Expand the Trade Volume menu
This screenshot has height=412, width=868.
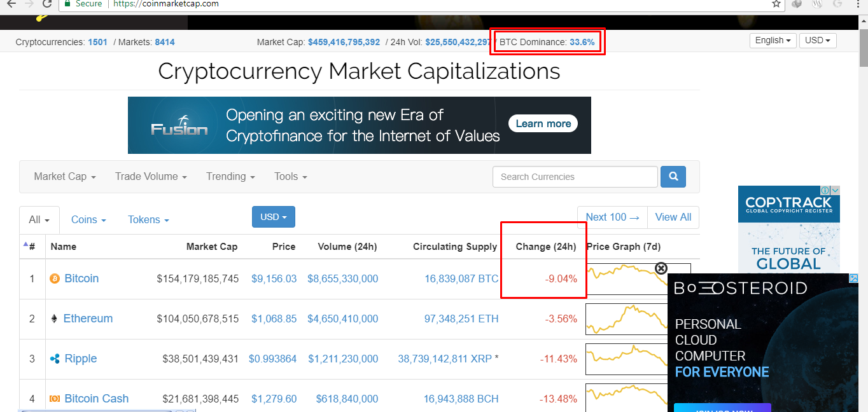tap(151, 177)
